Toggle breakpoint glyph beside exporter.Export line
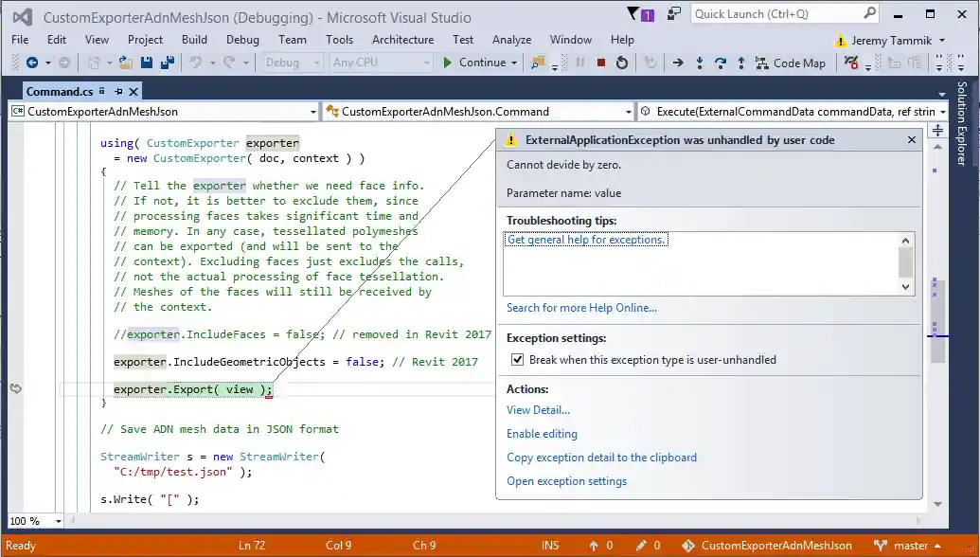980x557 pixels. (x=16, y=389)
